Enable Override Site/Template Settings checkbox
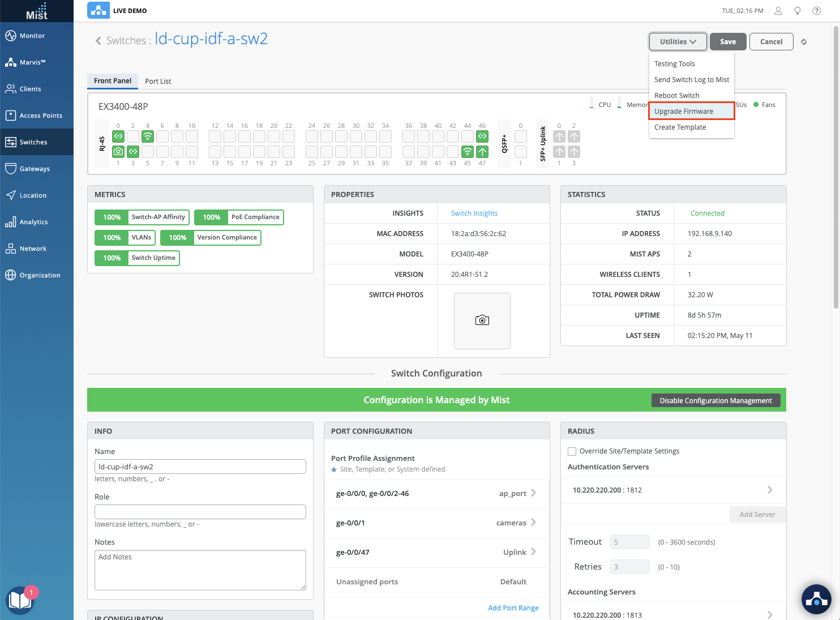This screenshot has width=840, height=620. (572, 451)
